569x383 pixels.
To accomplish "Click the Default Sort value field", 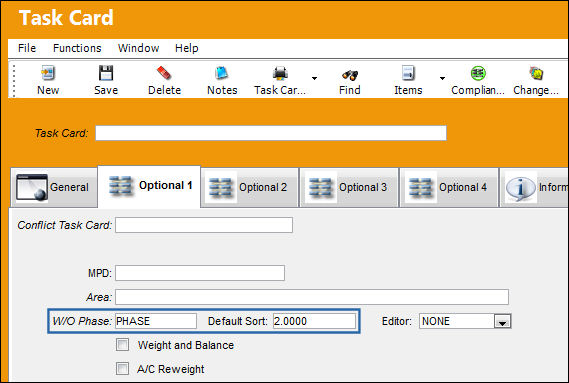I will coord(314,321).
